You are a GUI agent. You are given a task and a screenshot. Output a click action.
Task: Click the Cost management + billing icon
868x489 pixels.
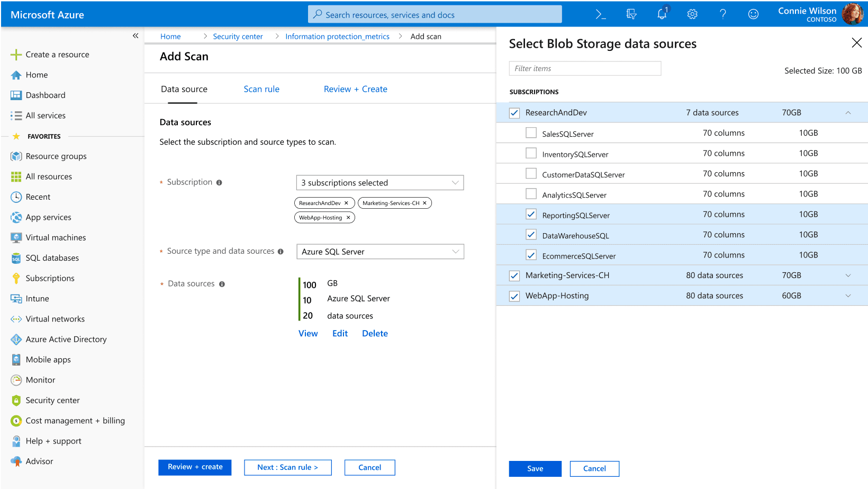pos(16,421)
